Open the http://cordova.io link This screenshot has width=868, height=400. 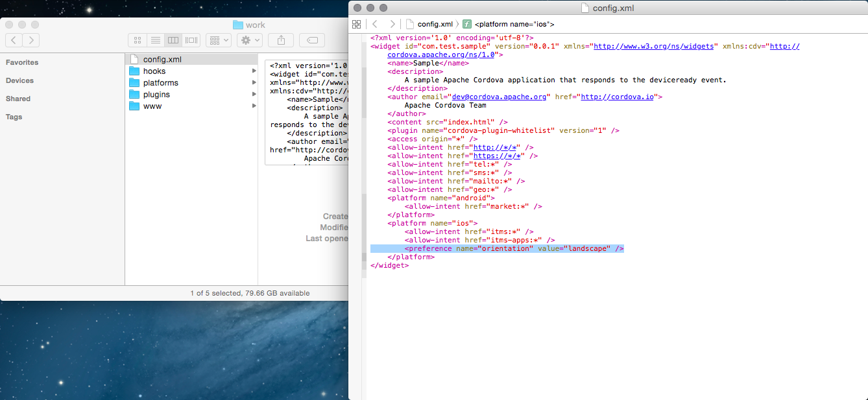[x=617, y=97]
